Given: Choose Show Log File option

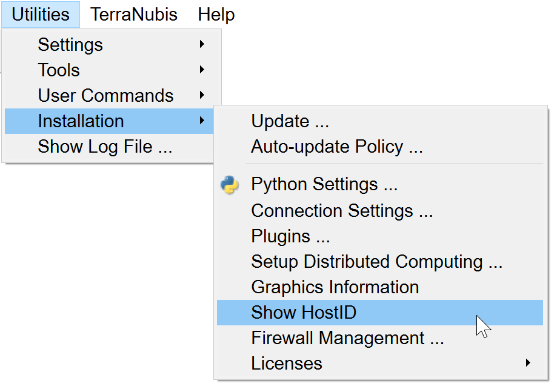Looking at the screenshot, I should [x=105, y=147].
